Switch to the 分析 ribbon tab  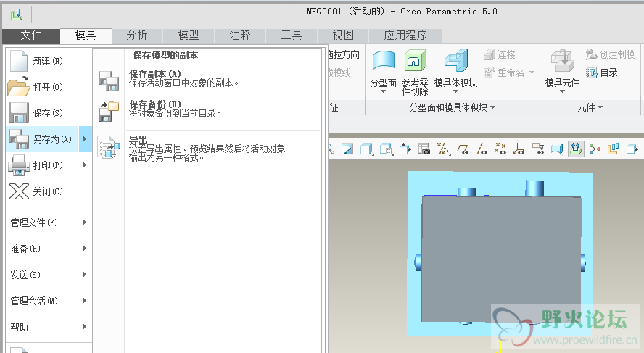[x=137, y=36]
